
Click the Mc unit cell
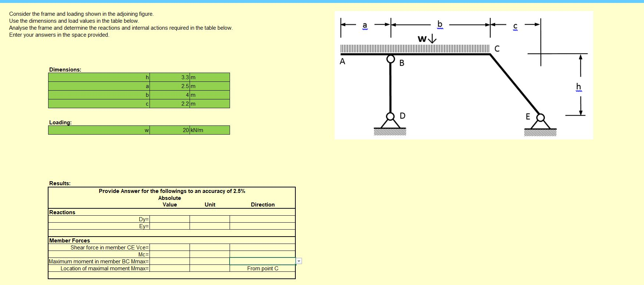(x=210, y=254)
